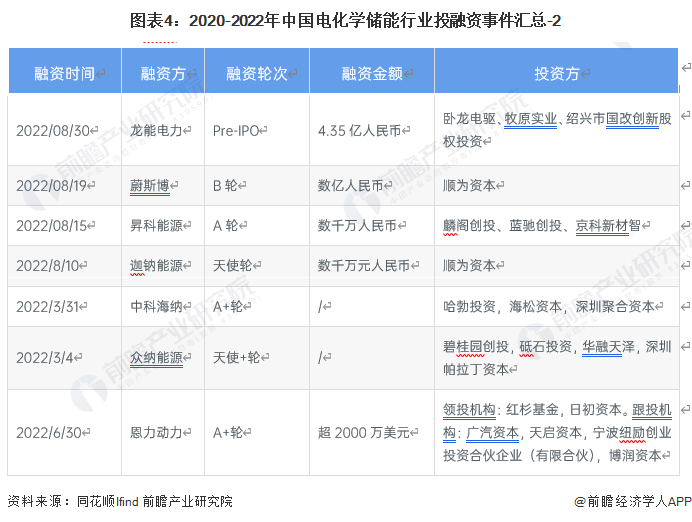This screenshot has width=692, height=522.
Task: Click the @前瞻经济学人APP credit
Action: point(632,501)
